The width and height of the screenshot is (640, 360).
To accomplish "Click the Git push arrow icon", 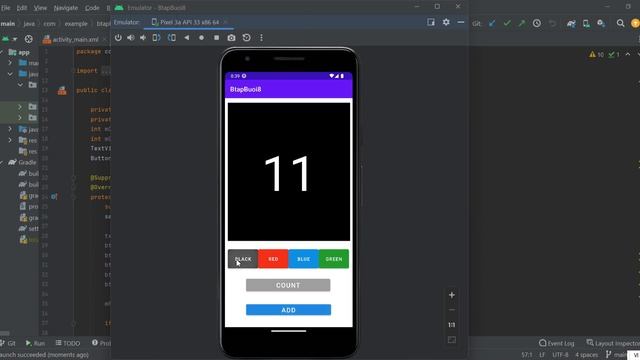I will 522,23.
